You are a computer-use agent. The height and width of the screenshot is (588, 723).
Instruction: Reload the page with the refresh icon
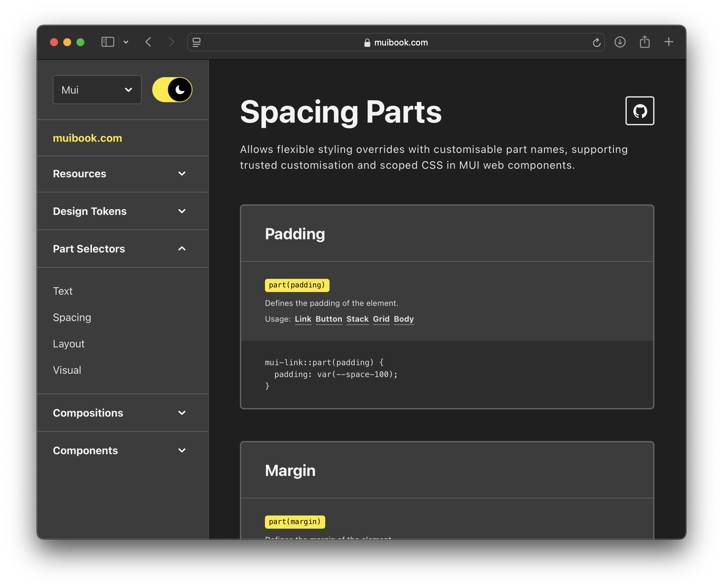click(x=596, y=42)
